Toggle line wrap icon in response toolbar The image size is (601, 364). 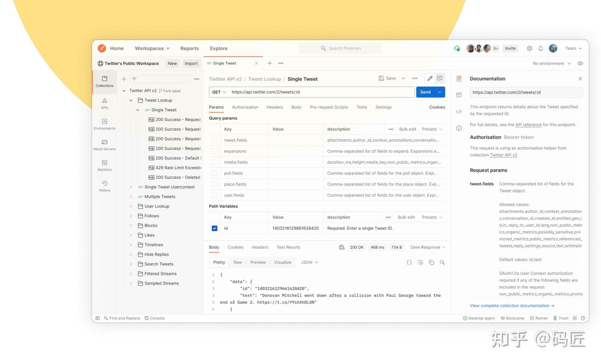tap(420, 262)
